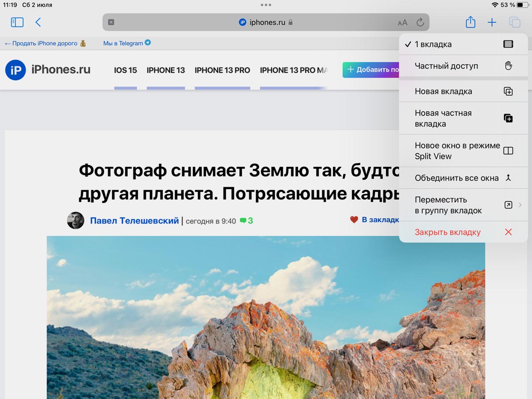Click В закладки link
The height and width of the screenshot is (399, 532).
coord(380,219)
